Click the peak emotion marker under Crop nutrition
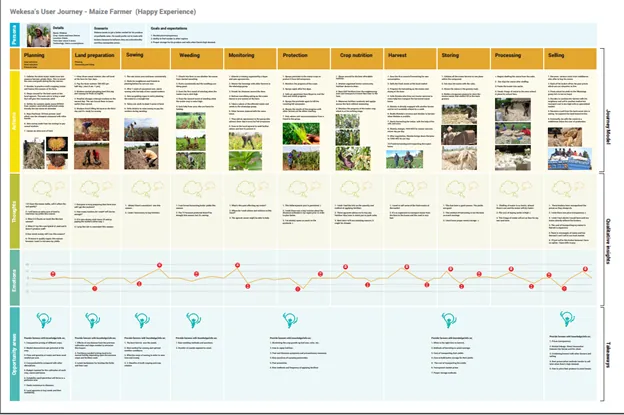624x415 pixels. [x=345, y=267]
